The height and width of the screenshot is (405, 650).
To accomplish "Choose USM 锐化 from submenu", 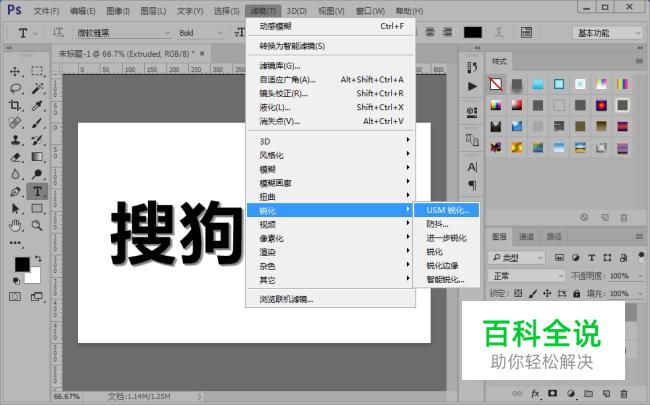I will point(447,210).
